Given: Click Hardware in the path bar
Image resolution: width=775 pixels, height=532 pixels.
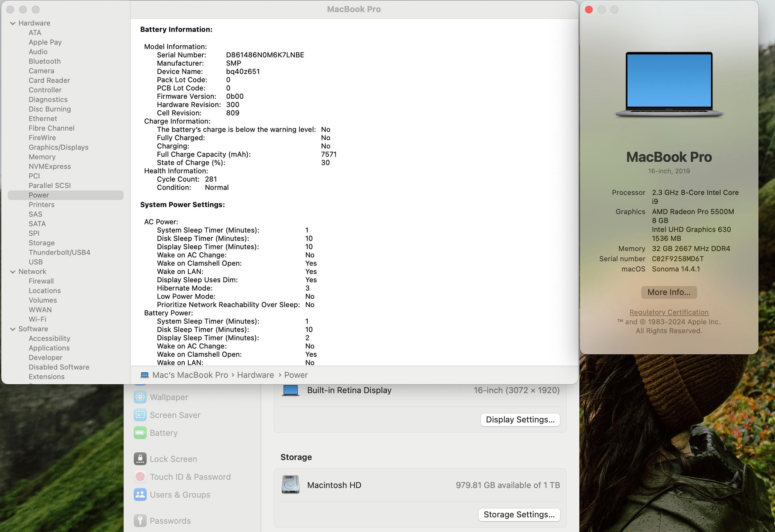Looking at the screenshot, I should click(x=255, y=375).
